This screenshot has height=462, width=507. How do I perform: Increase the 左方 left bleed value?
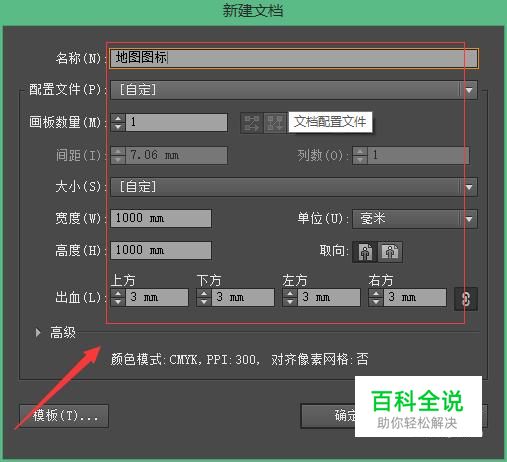tap(290, 293)
